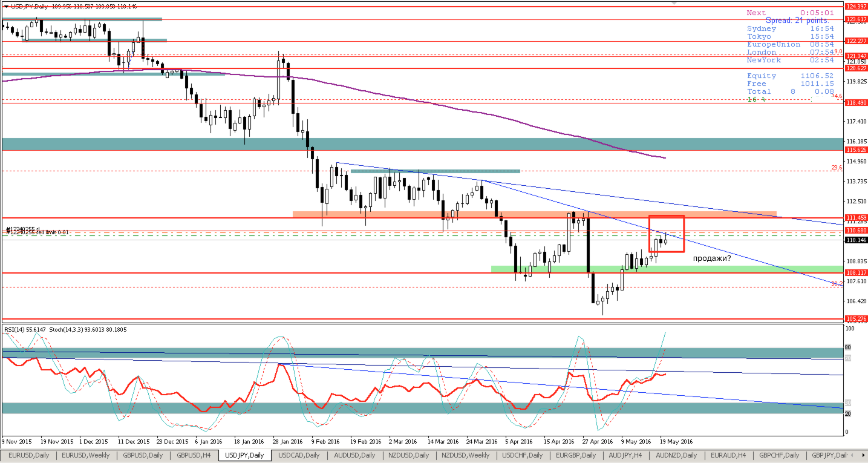The width and height of the screenshot is (868, 463).
Task: Click the Tokyo 15:54 session line
Action: (x=790, y=36)
